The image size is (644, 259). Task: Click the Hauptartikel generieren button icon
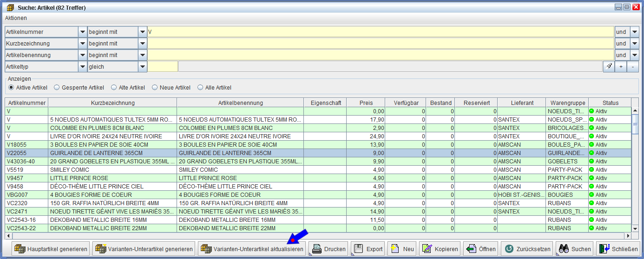point(20,249)
